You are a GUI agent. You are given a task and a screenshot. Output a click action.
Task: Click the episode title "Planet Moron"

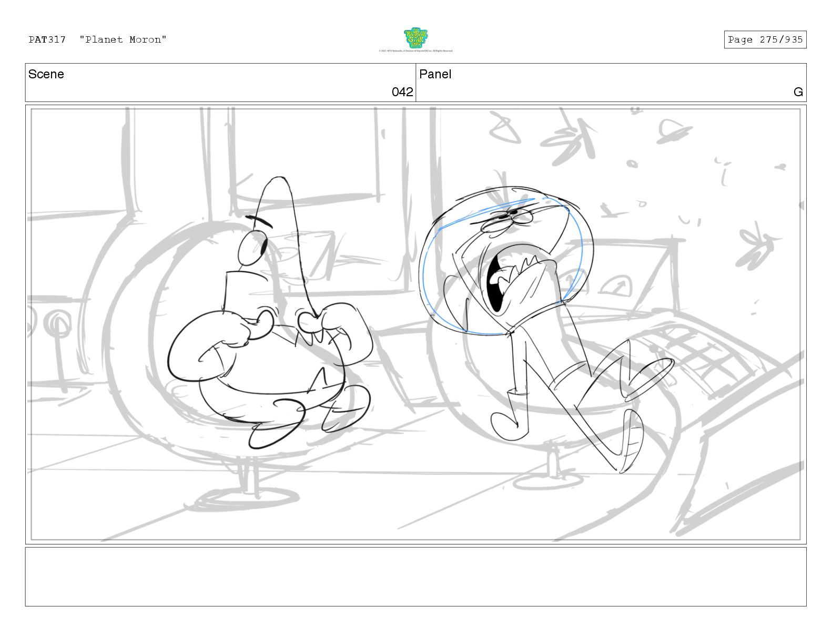123,39
